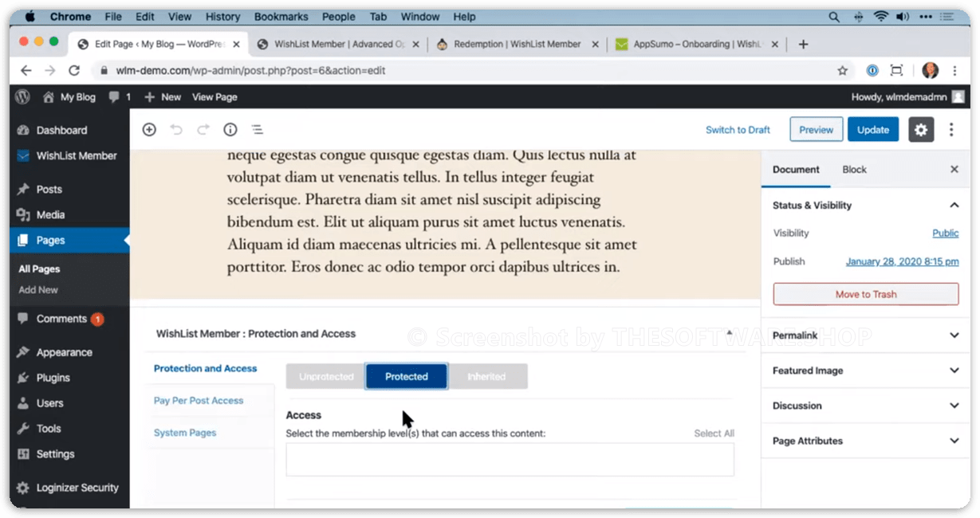This screenshot has height=518, width=980.
Task: Expand Page Attributes panel
Action: (865, 441)
